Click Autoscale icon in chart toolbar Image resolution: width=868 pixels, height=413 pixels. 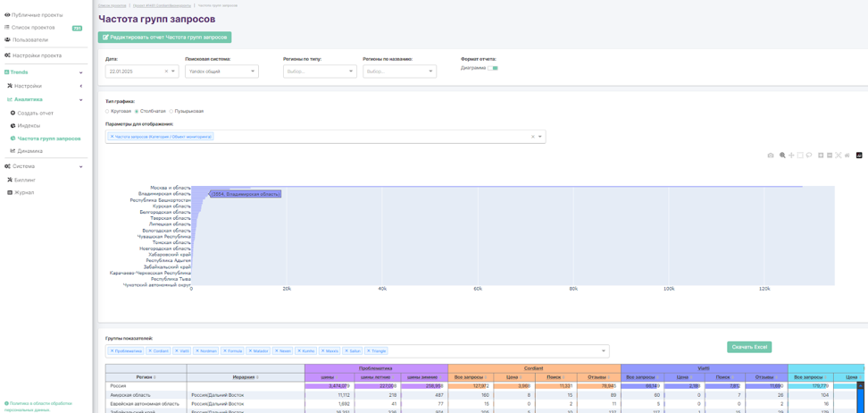coord(839,156)
